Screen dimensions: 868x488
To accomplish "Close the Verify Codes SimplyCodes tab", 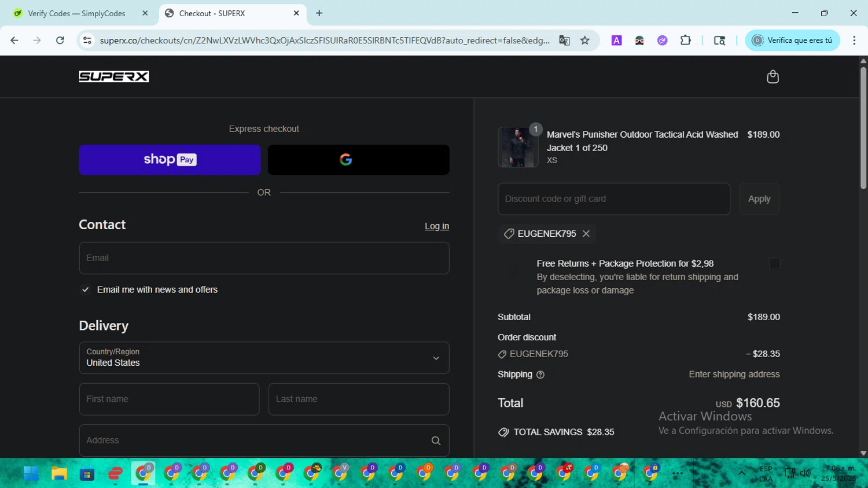I will coord(145,13).
